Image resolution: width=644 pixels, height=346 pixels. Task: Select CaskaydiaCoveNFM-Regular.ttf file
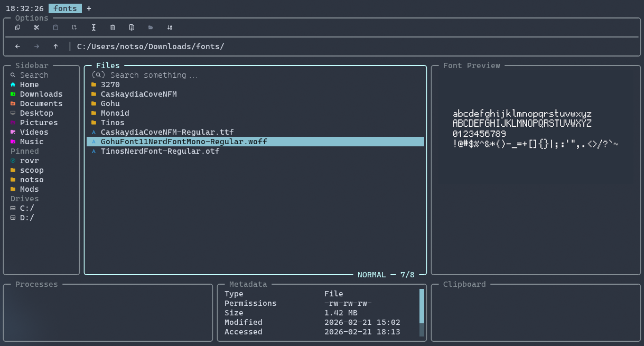coord(167,132)
